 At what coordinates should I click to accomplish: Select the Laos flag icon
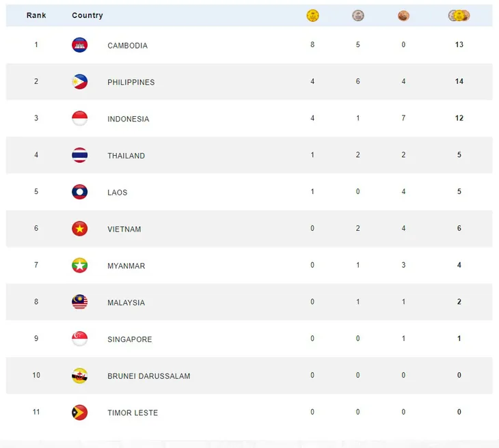79,192
